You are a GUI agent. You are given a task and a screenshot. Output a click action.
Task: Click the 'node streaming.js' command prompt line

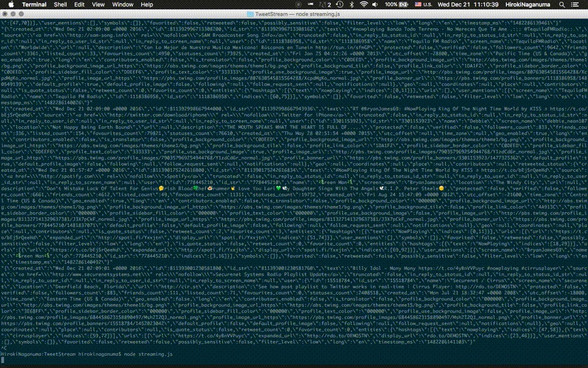86,354
